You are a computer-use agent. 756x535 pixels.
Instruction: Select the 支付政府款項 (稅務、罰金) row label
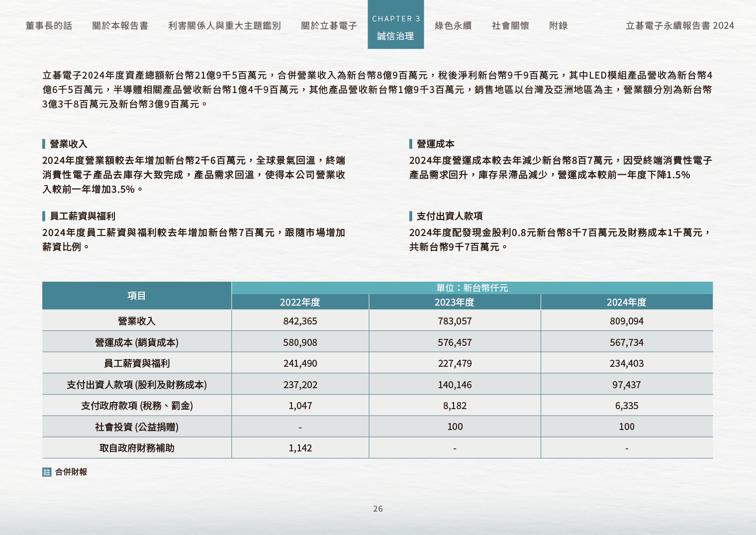(137, 406)
